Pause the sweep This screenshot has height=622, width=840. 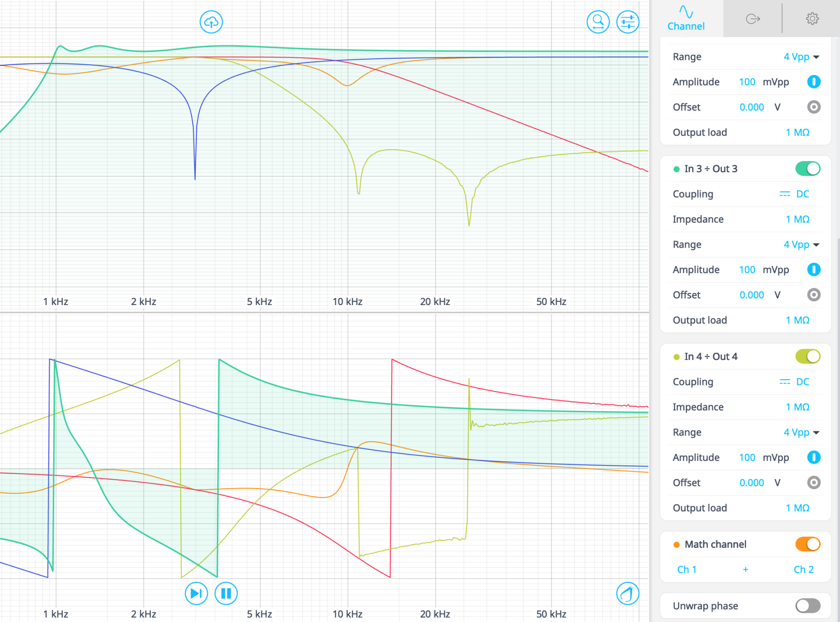(226, 593)
